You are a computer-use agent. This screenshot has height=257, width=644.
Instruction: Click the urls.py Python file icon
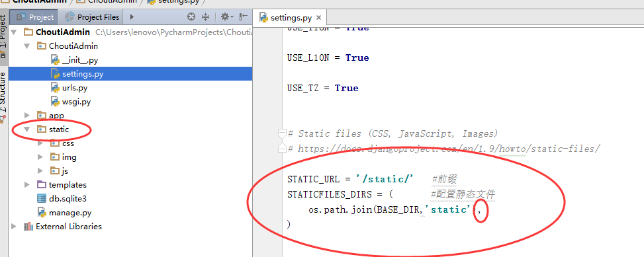55,87
